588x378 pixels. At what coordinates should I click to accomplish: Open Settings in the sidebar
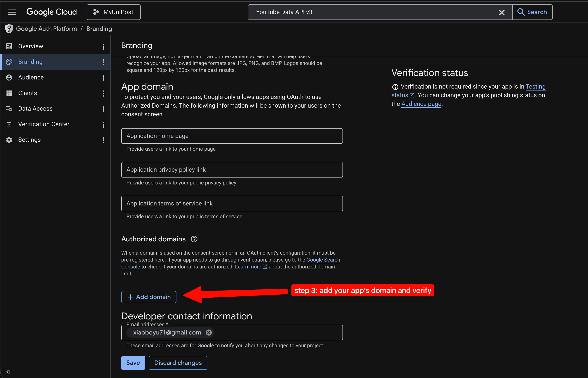coord(55,140)
